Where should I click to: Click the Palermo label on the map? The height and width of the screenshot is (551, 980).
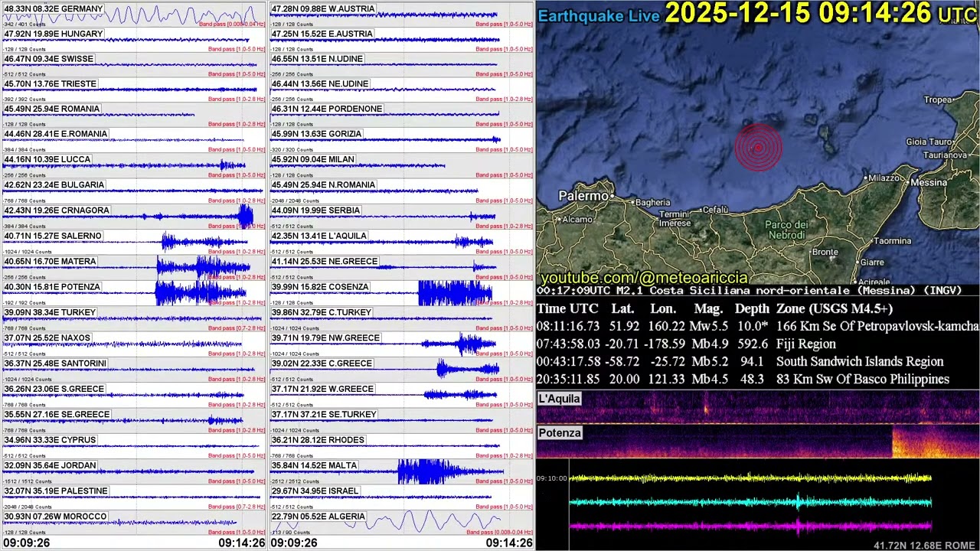click(x=583, y=197)
